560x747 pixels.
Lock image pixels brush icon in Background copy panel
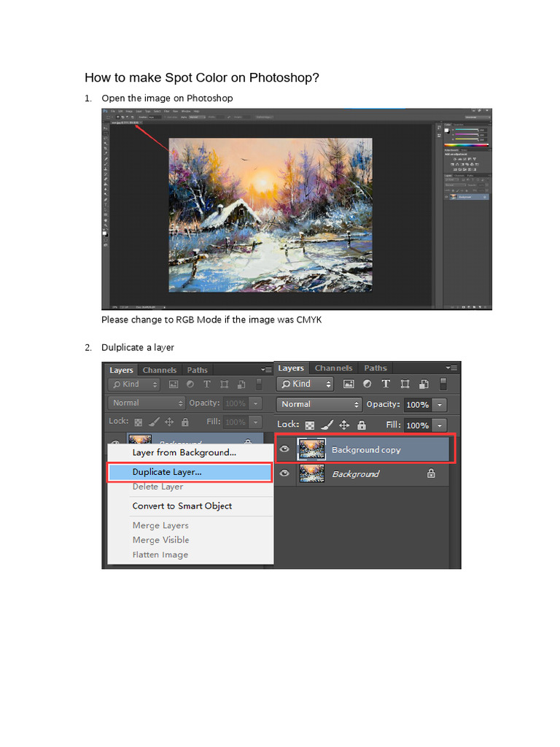click(x=327, y=425)
